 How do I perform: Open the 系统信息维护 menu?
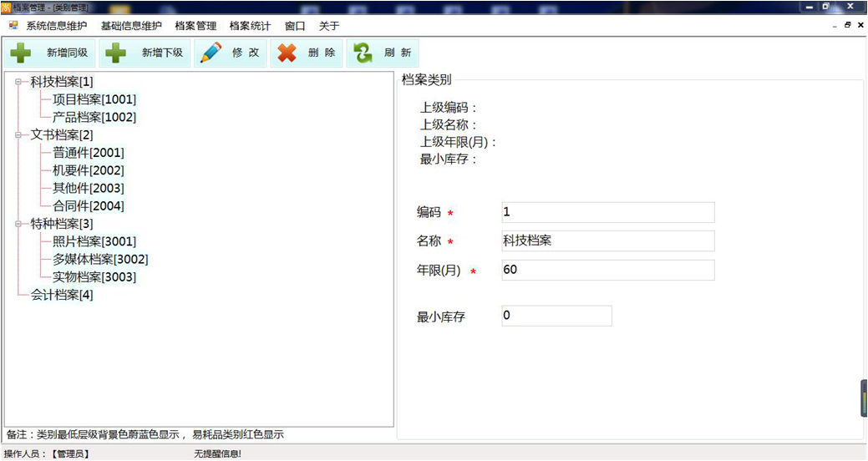click(x=56, y=26)
